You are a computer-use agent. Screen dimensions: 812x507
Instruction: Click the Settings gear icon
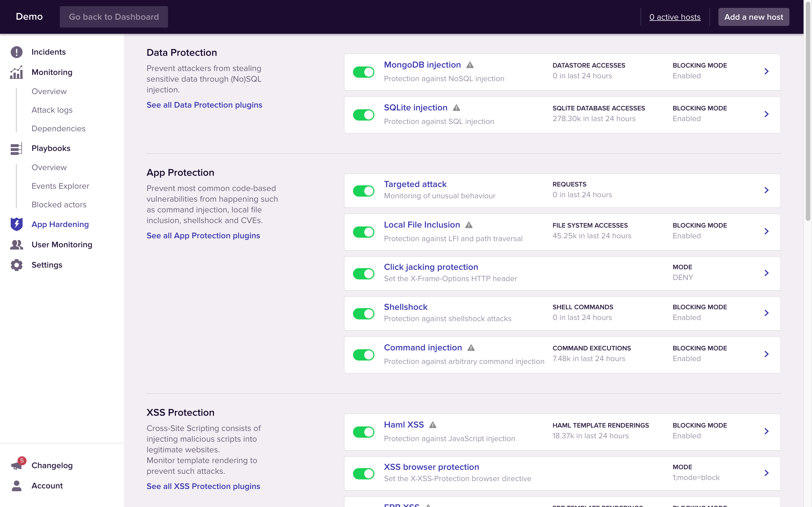click(x=16, y=265)
